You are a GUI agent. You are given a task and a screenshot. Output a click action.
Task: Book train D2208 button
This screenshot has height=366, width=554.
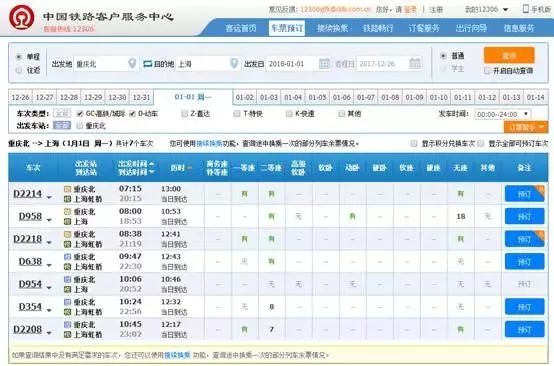click(524, 330)
